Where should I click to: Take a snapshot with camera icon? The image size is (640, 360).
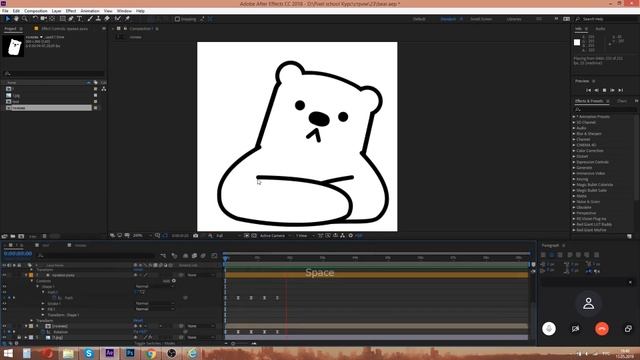click(x=196, y=236)
